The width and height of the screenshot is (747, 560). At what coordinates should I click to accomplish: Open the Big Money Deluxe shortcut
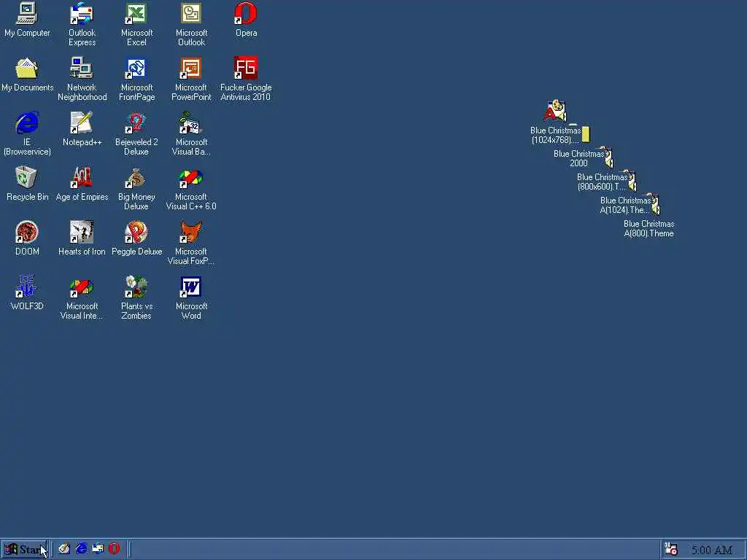pos(136,178)
